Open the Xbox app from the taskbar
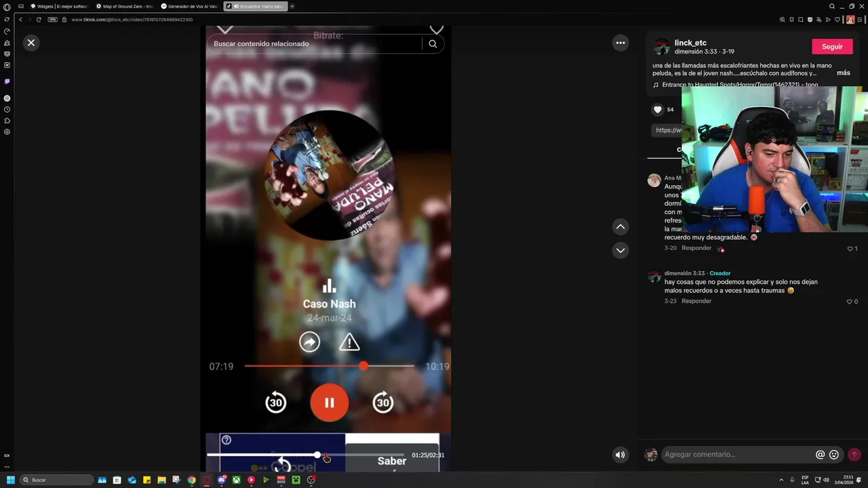Screen dimensions: 868x488 (236, 480)
